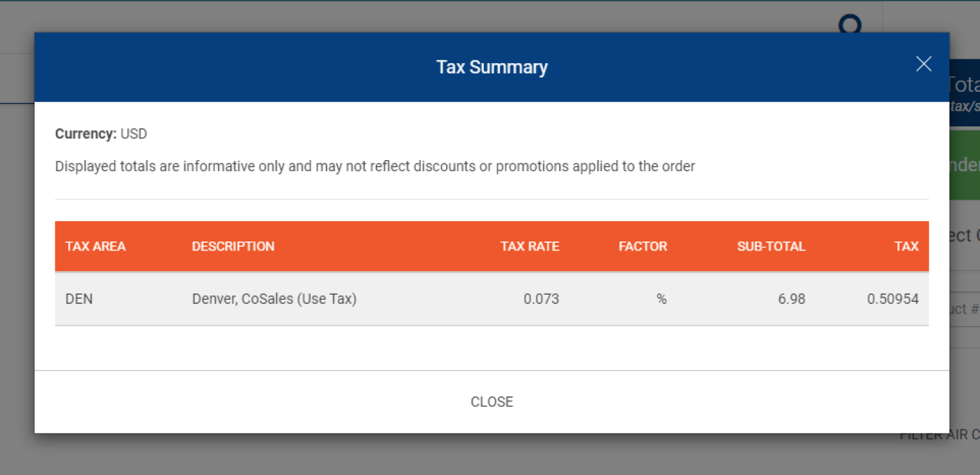Select the DEN tax area row
This screenshot has height=475, width=980.
[x=79, y=299]
